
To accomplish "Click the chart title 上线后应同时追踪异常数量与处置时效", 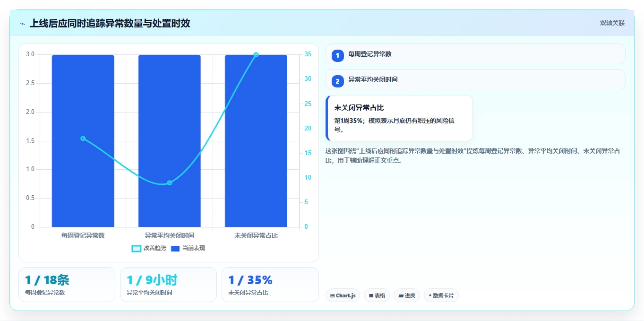I will click(x=110, y=23).
